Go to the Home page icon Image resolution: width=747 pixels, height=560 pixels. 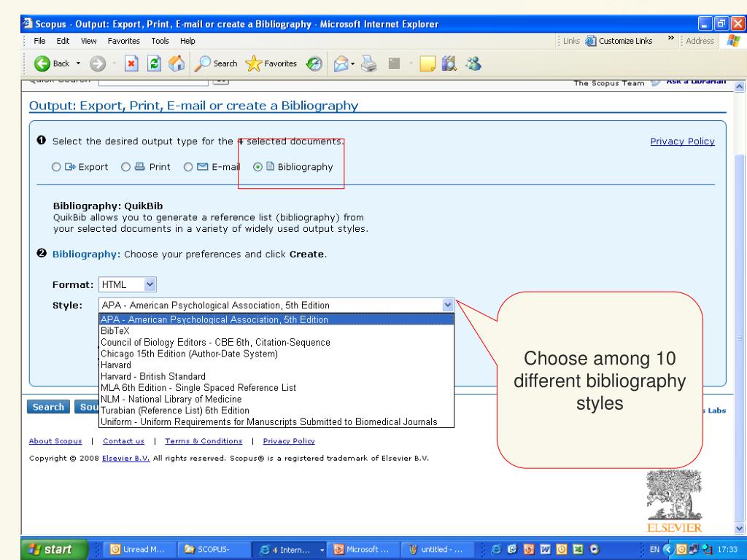click(x=177, y=63)
